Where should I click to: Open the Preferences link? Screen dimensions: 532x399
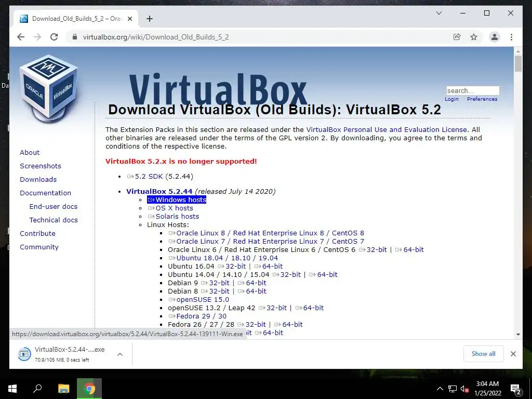[482, 99]
